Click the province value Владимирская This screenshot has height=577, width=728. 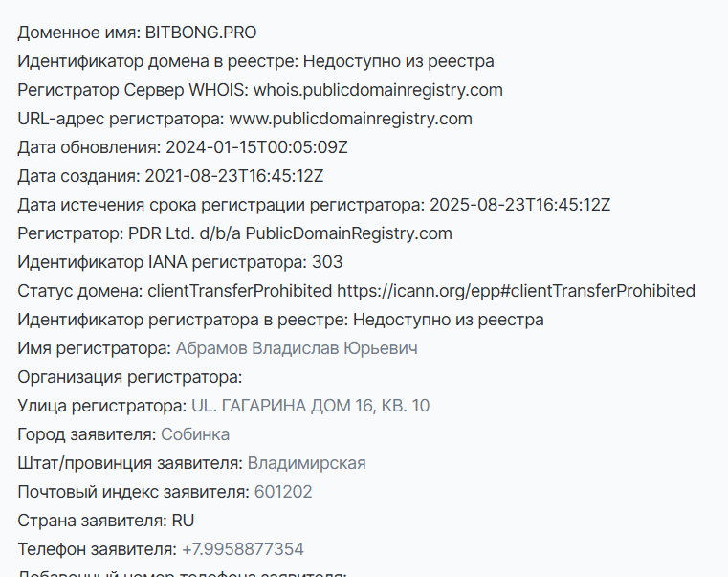pos(306,464)
